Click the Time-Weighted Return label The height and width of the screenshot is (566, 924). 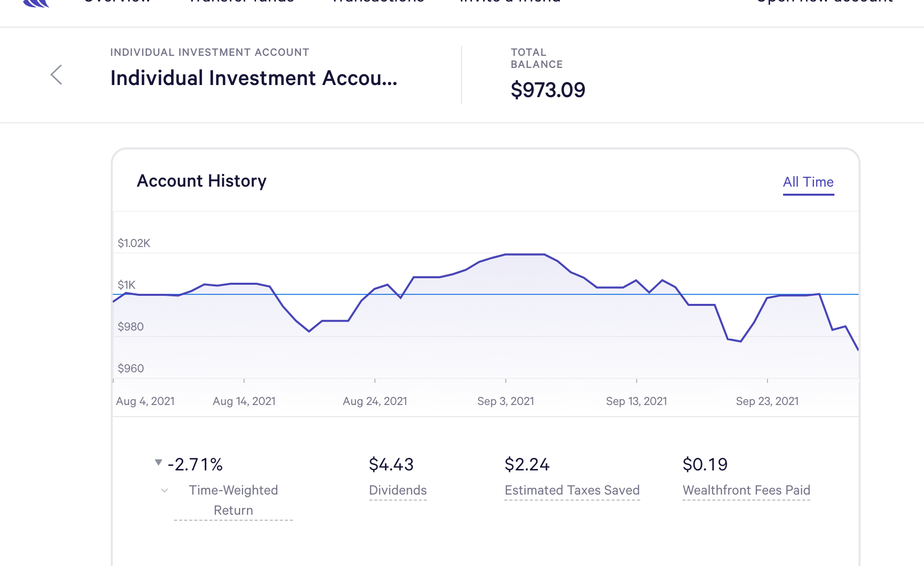[x=233, y=500]
